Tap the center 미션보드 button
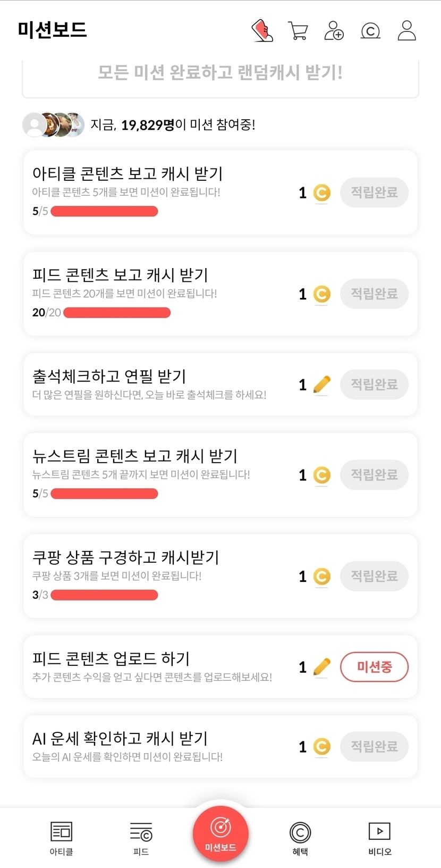Image resolution: width=441 pixels, height=868 pixels. (x=220, y=833)
